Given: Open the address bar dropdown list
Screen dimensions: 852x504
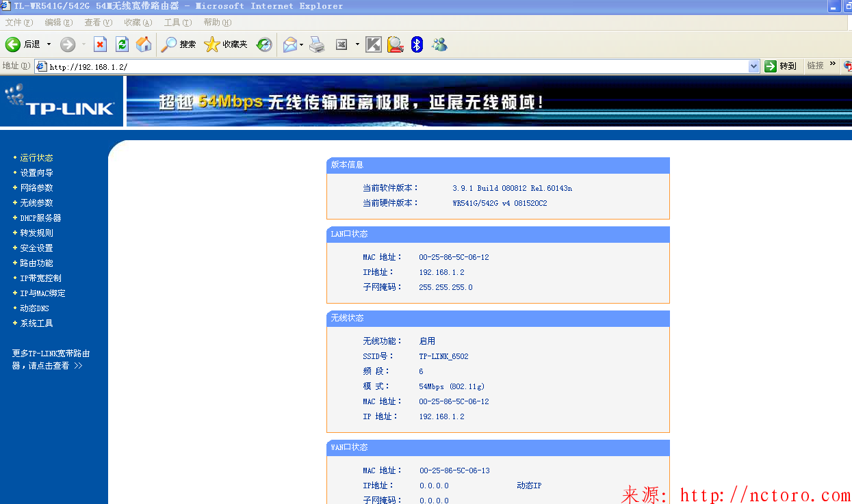Looking at the screenshot, I should tap(754, 66).
